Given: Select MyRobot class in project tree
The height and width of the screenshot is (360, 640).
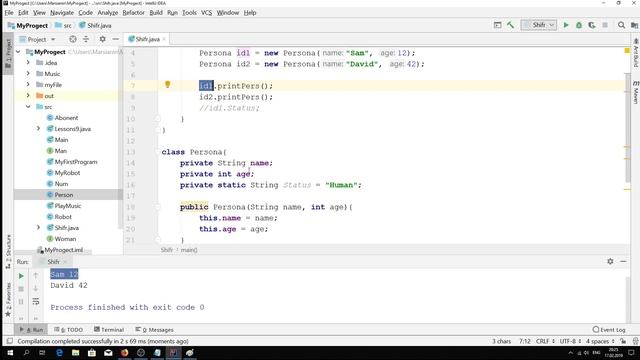Looking at the screenshot, I should (67, 173).
